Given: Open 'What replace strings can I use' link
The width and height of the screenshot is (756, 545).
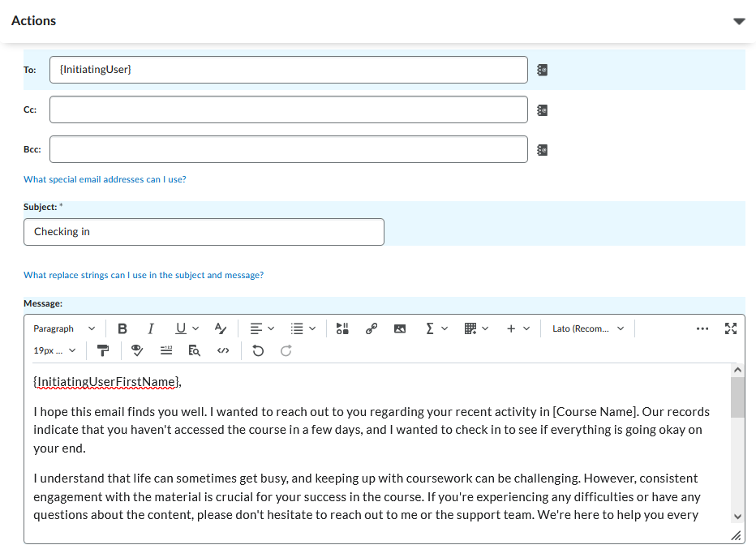Looking at the screenshot, I should (x=144, y=275).
